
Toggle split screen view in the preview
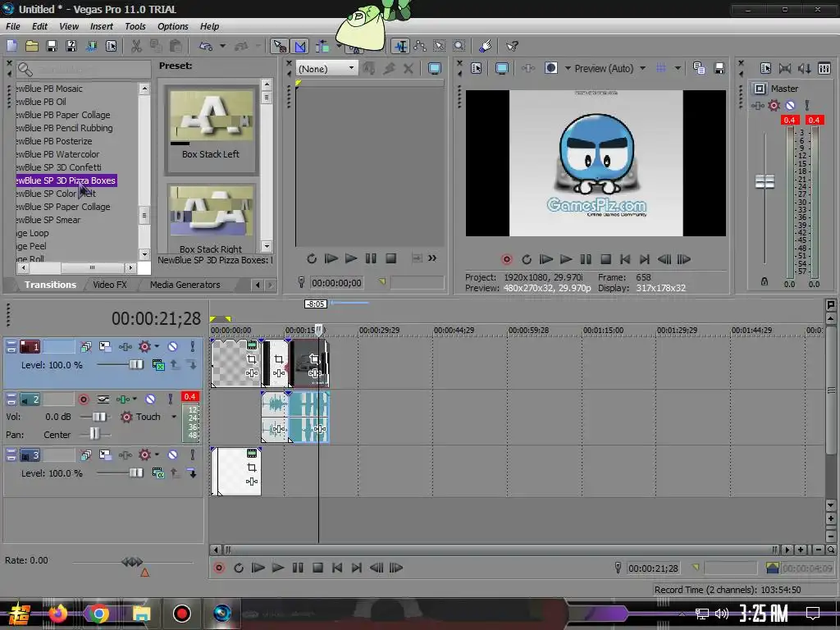coord(550,68)
